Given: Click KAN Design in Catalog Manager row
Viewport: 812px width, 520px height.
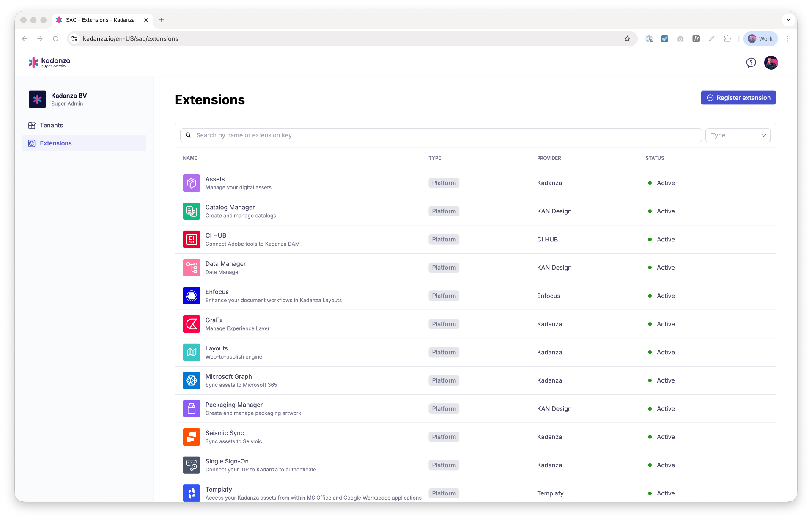Looking at the screenshot, I should [x=554, y=211].
